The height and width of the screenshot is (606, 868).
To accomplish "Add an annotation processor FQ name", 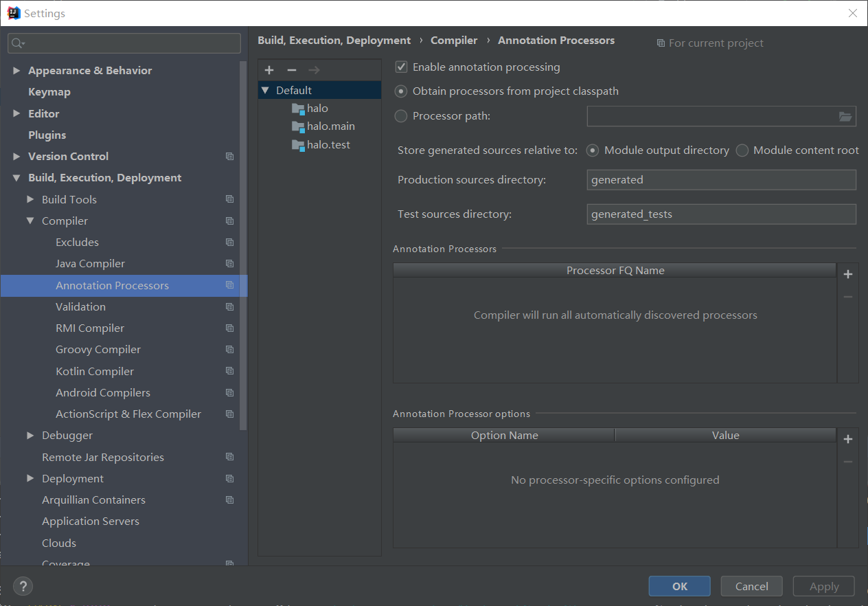I will tap(848, 274).
